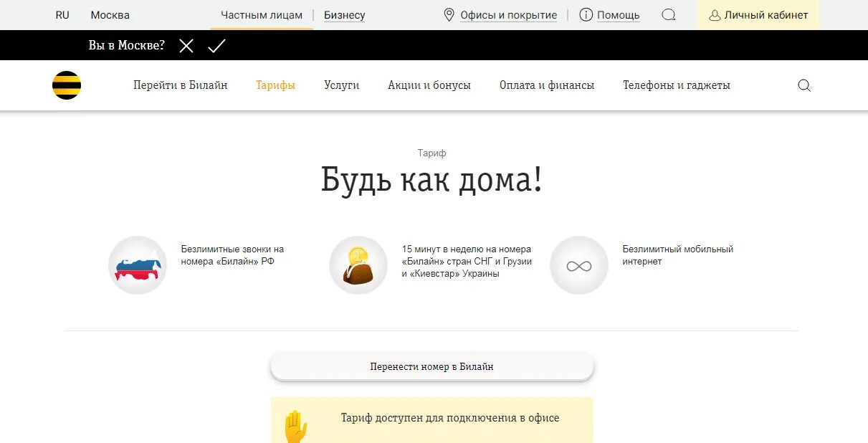This screenshot has height=443, width=868.
Task: Open Телефоны и гаджеты menu
Action: [677, 85]
